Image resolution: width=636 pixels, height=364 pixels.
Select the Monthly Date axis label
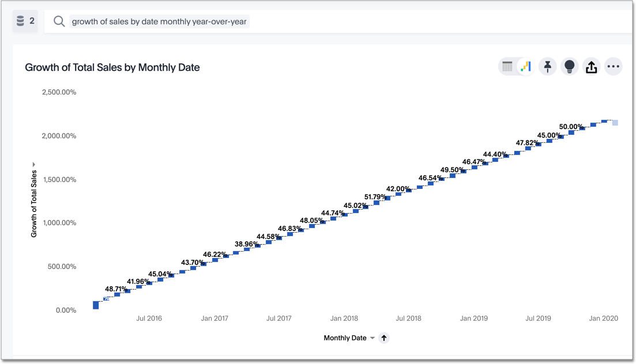(346, 338)
